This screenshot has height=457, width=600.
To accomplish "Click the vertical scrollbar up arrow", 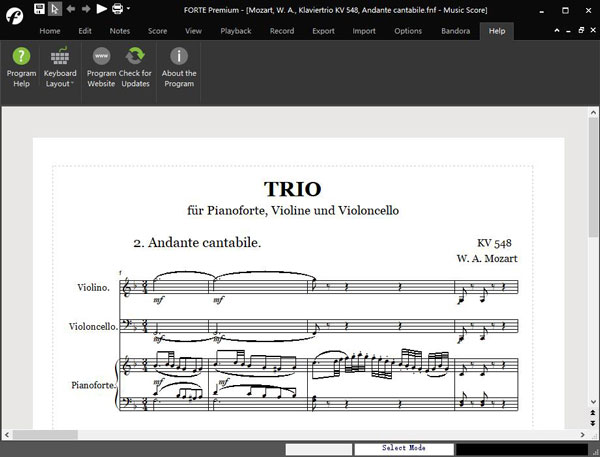I will click(x=593, y=113).
